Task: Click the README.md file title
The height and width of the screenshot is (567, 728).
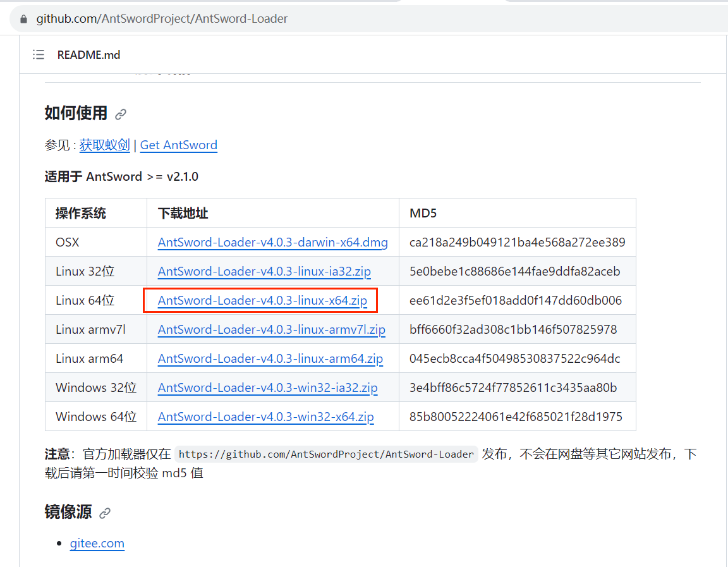Action: pos(88,55)
